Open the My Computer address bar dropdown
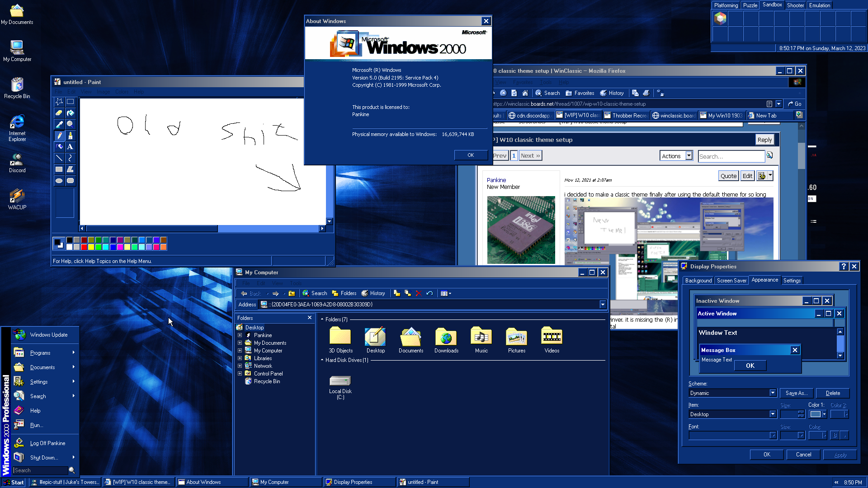This screenshot has width=868, height=488. coord(603,305)
